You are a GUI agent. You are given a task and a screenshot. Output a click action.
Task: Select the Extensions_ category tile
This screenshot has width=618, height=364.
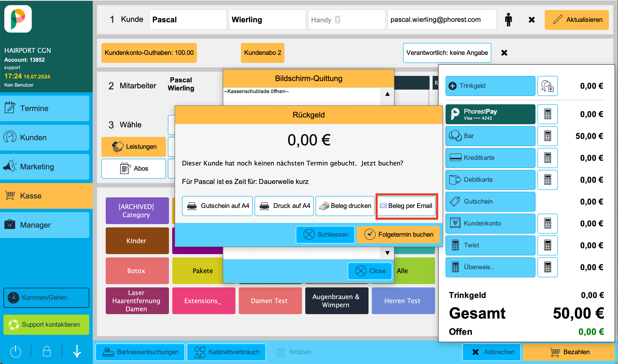204,301
